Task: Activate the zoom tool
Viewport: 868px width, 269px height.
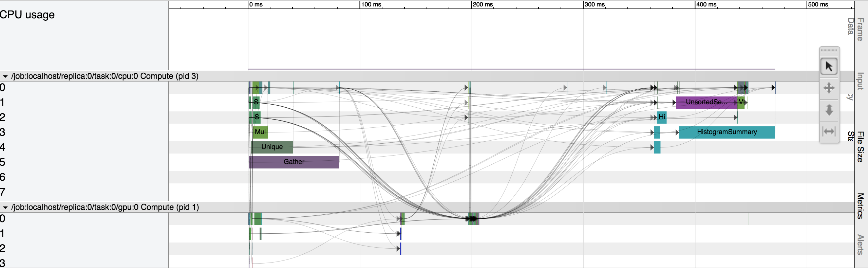Action: pos(829,110)
